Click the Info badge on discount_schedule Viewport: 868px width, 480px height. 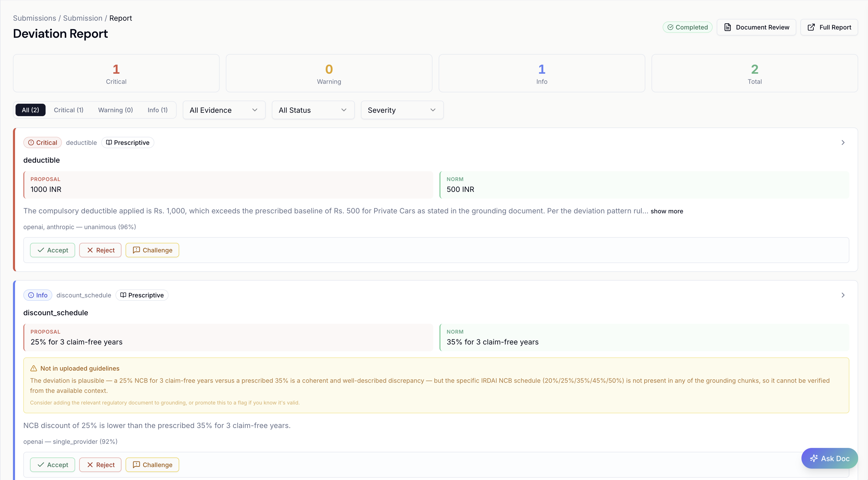37,295
